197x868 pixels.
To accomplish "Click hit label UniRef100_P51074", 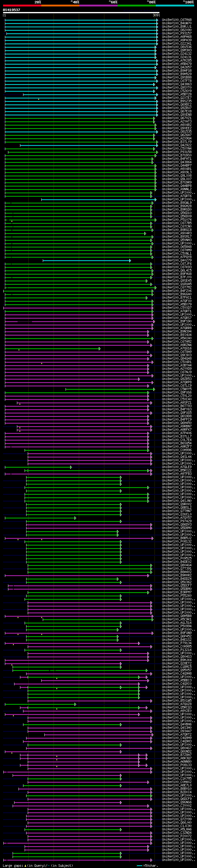I will point(177,220).
